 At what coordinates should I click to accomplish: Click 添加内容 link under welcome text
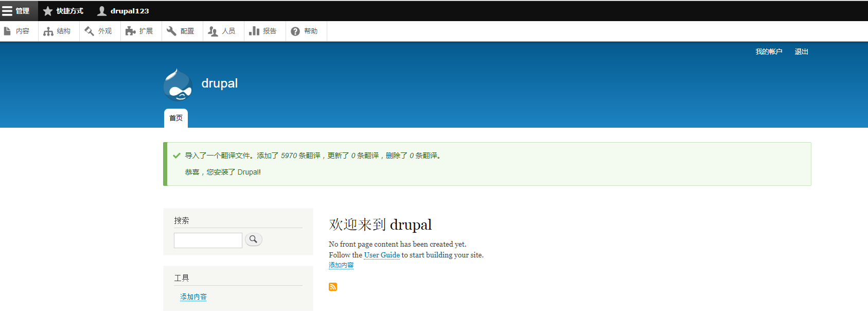341,265
